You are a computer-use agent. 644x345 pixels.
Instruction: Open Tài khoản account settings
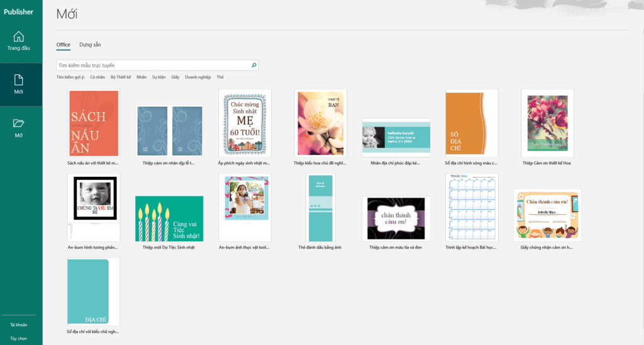click(x=19, y=325)
